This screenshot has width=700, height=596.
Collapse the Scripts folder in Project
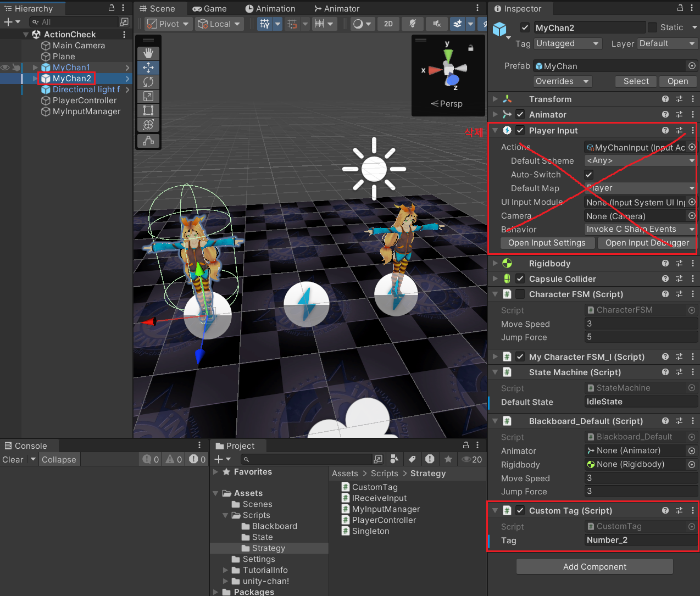coord(225,515)
